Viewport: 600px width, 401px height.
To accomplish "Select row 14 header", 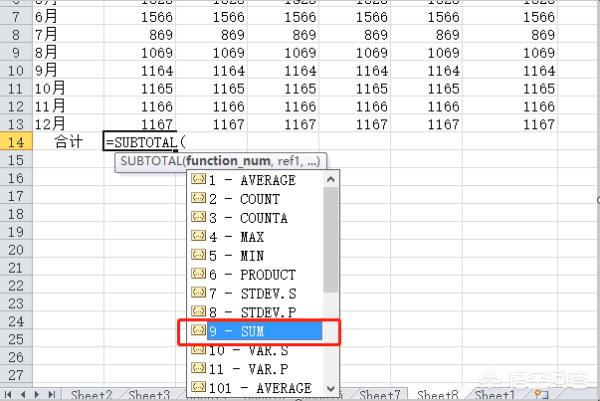I will 14,142.
